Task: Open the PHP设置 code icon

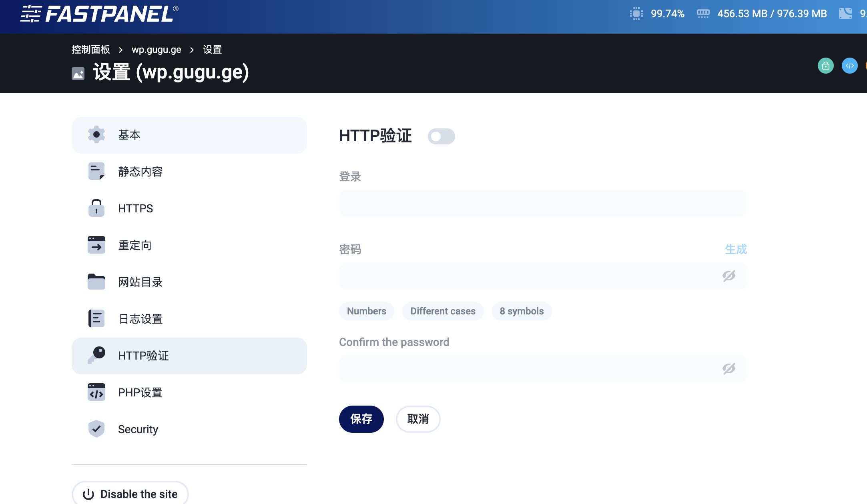Action: [x=96, y=392]
